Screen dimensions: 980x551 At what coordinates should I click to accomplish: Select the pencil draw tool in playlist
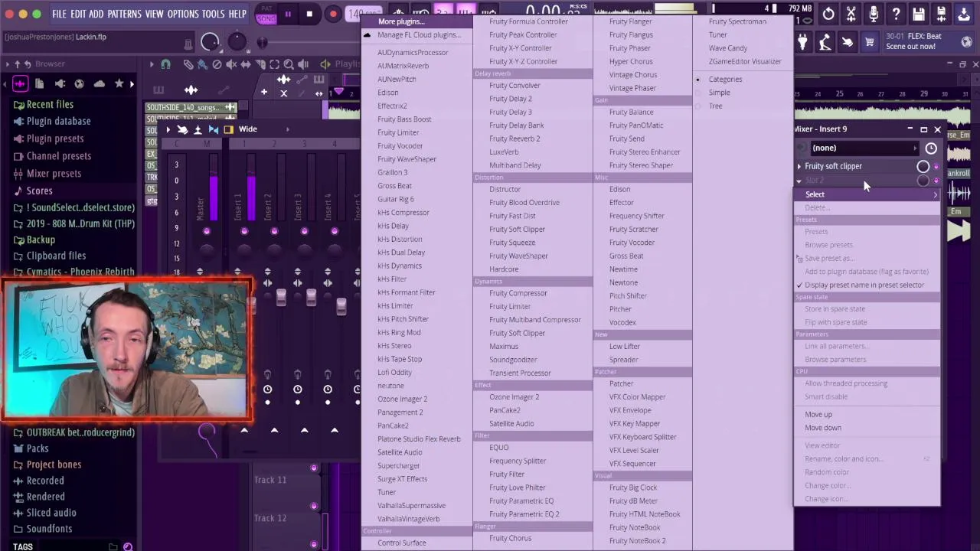click(188, 64)
